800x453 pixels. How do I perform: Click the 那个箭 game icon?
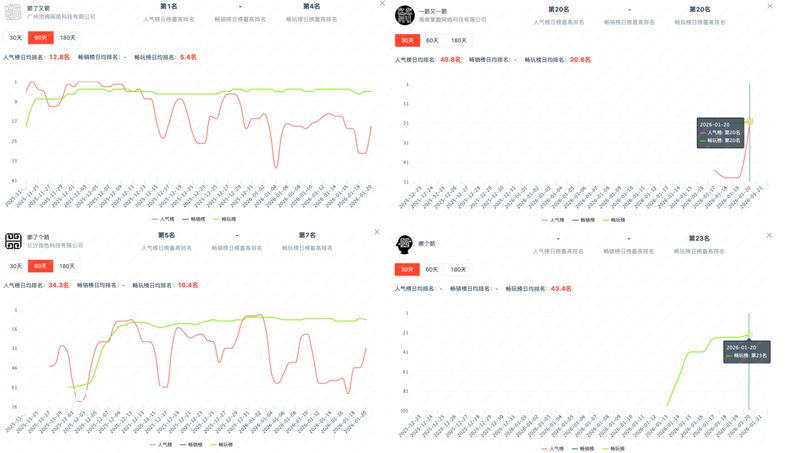(404, 244)
